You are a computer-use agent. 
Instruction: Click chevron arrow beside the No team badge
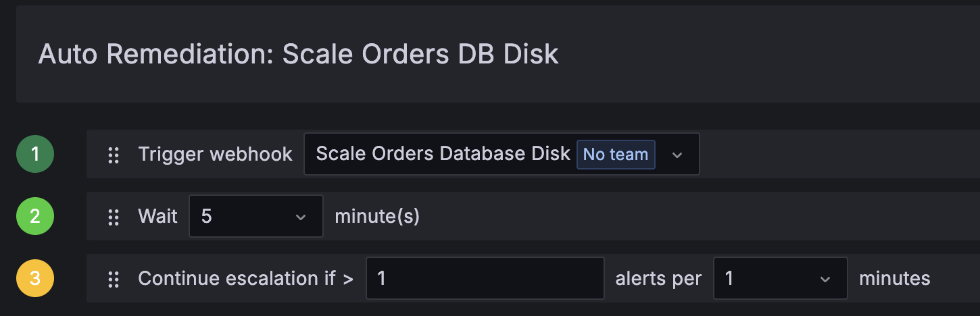[677, 155]
